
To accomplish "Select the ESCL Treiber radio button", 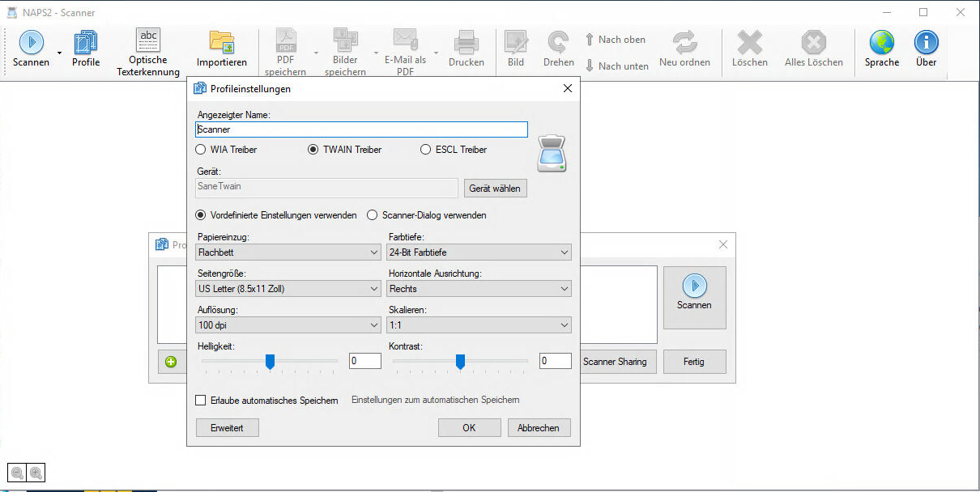I will tap(426, 150).
